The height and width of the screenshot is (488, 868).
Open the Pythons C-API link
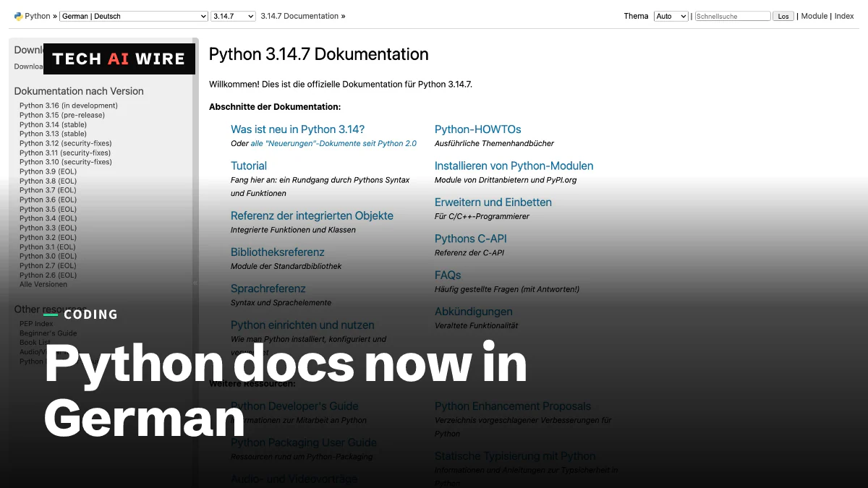tap(471, 239)
